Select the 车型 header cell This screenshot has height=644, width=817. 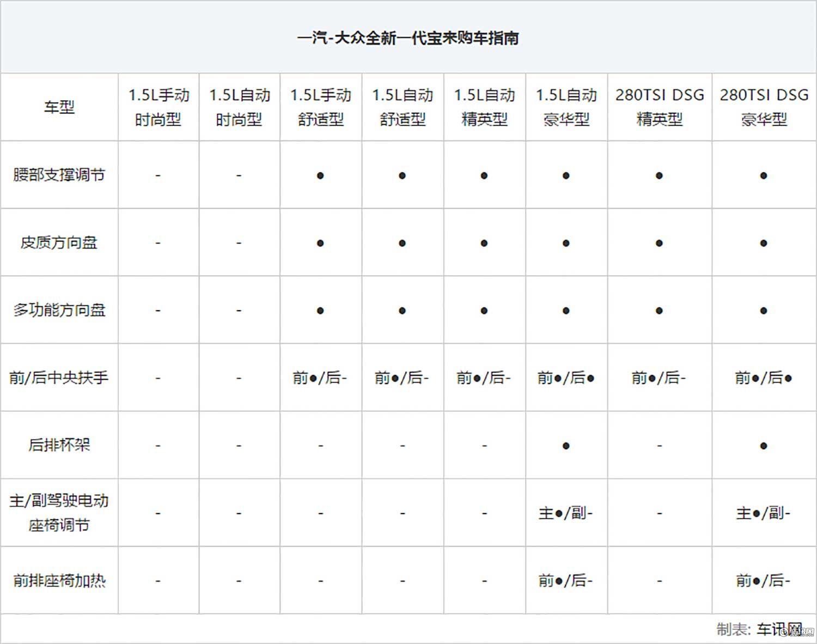[59, 107]
